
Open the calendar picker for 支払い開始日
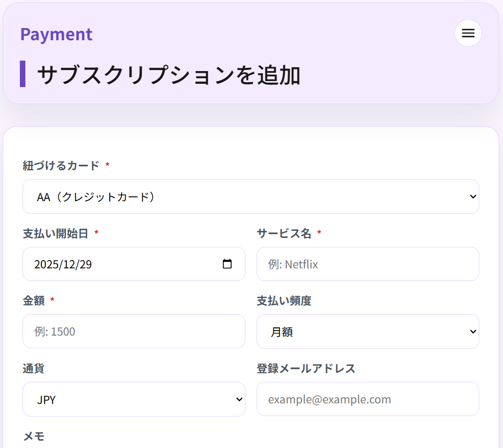227,264
